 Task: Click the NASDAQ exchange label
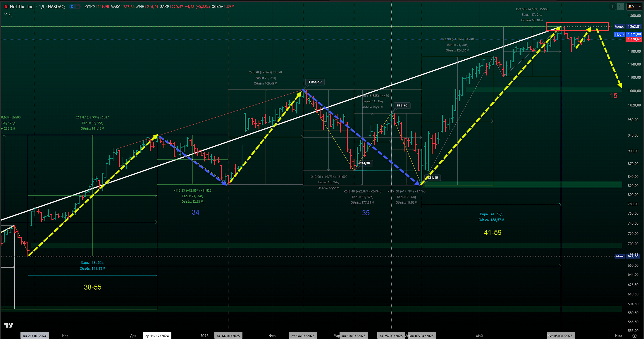(x=56, y=6)
